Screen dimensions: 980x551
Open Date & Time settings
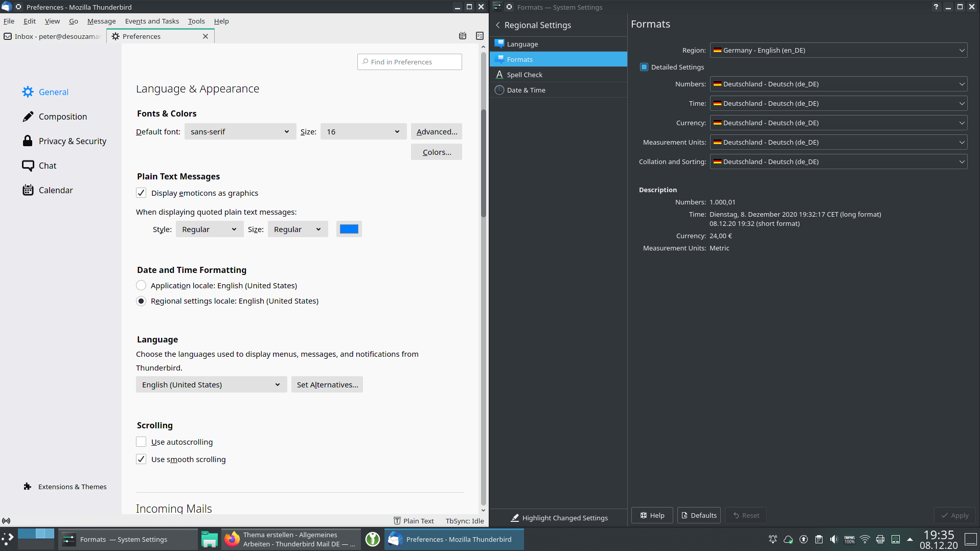tap(558, 90)
